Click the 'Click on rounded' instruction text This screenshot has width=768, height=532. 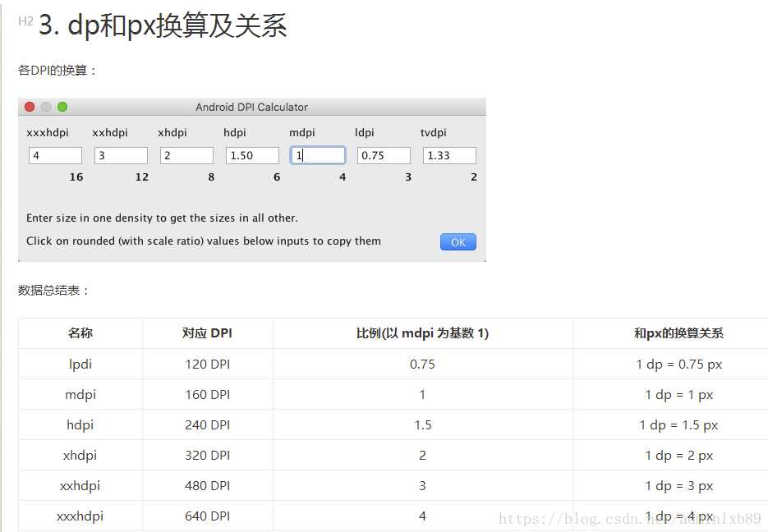click(203, 241)
